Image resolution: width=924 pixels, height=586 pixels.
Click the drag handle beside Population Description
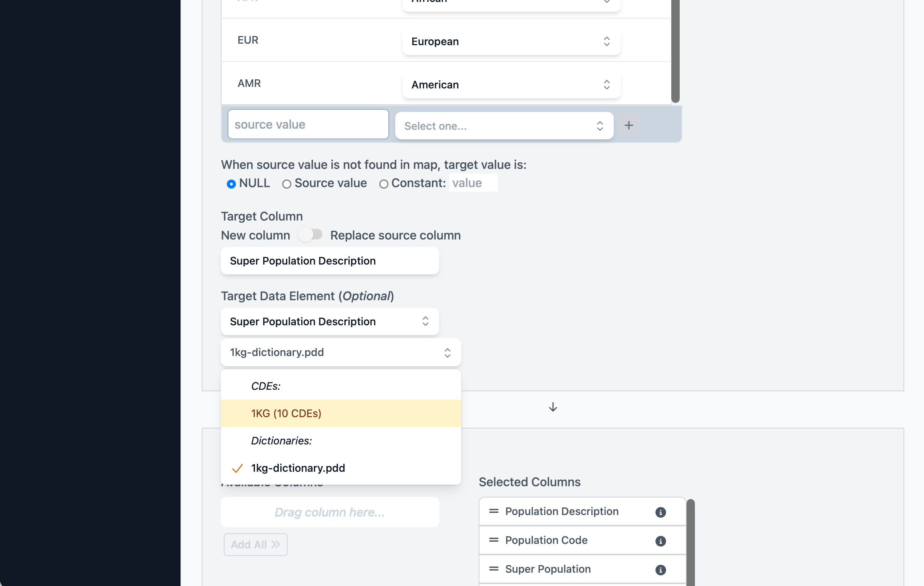[493, 511]
